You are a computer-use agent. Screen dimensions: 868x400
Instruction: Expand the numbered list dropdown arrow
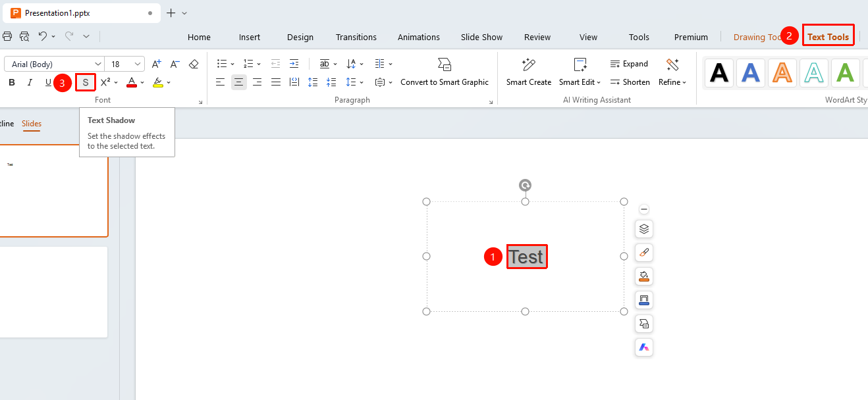[259, 64]
